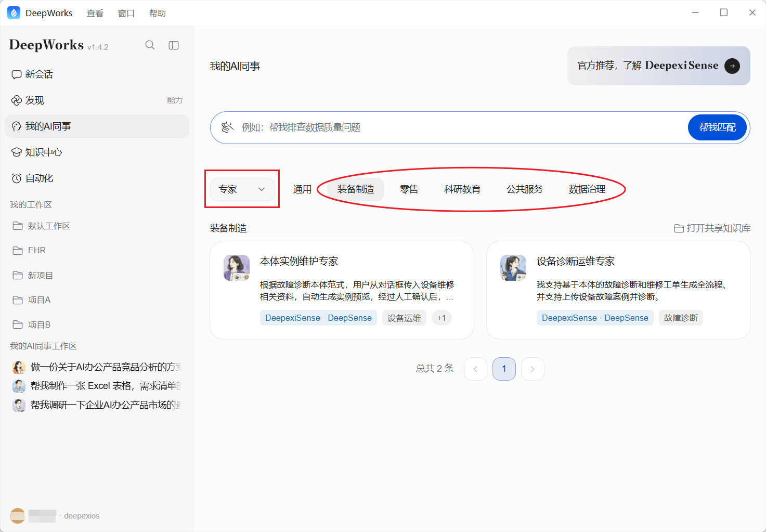Click the +1 tag on 本体实例维护专家 card
Image resolution: width=766 pixels, height=532 pixels.
pos(442,318)
